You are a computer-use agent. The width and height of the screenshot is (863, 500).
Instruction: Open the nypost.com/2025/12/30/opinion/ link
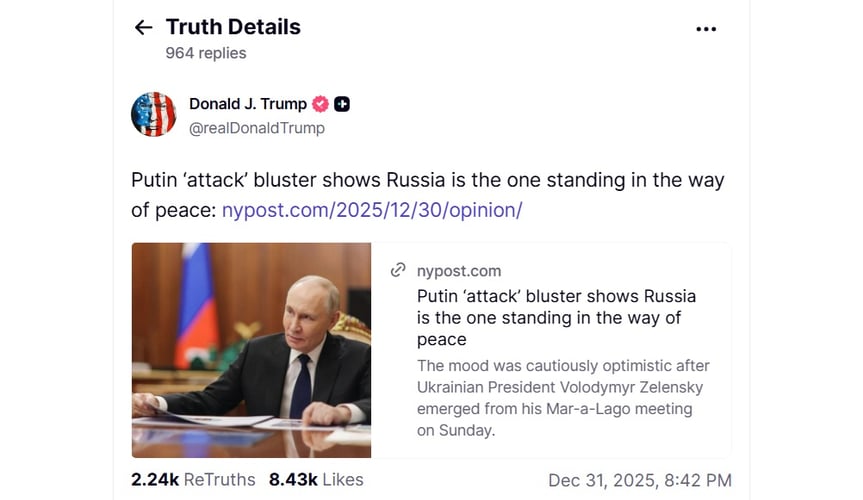click(x=372, y=210)
